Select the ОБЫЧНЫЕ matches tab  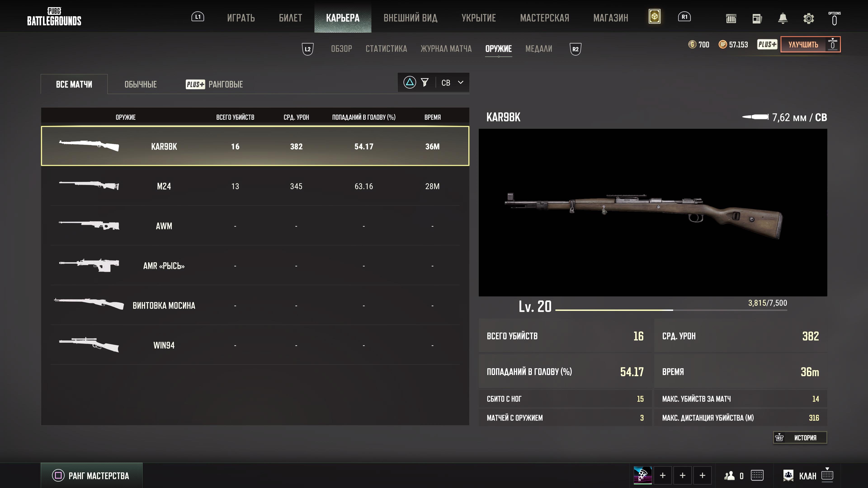point(141,84)
